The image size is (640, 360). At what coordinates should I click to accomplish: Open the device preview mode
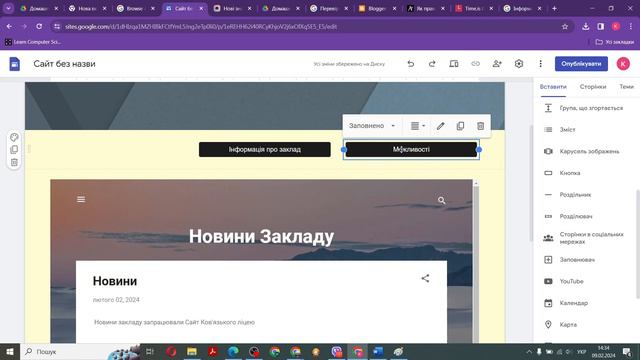(x=454, y=64)
